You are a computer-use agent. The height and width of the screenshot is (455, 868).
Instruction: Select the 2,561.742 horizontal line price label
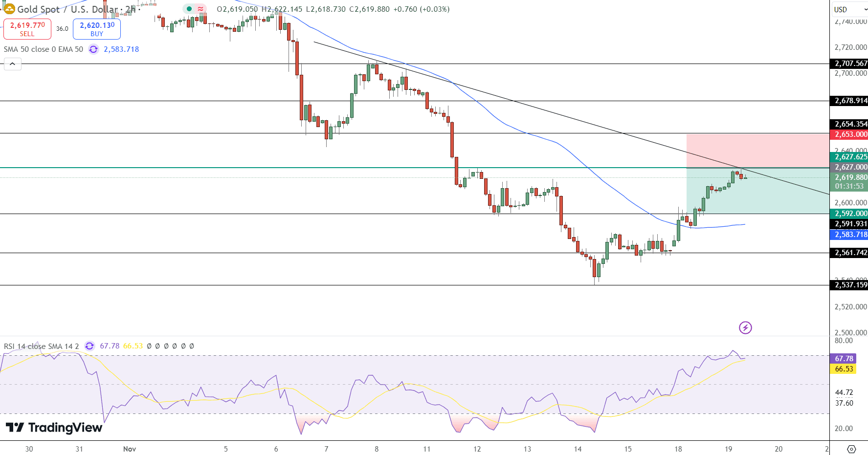pos(849,253)
